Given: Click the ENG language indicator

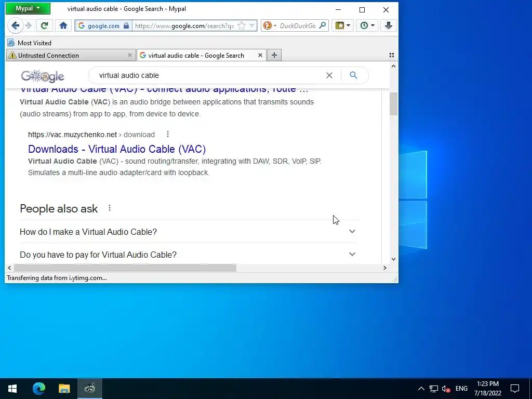Looking at the screenshot, I should 461,389.
